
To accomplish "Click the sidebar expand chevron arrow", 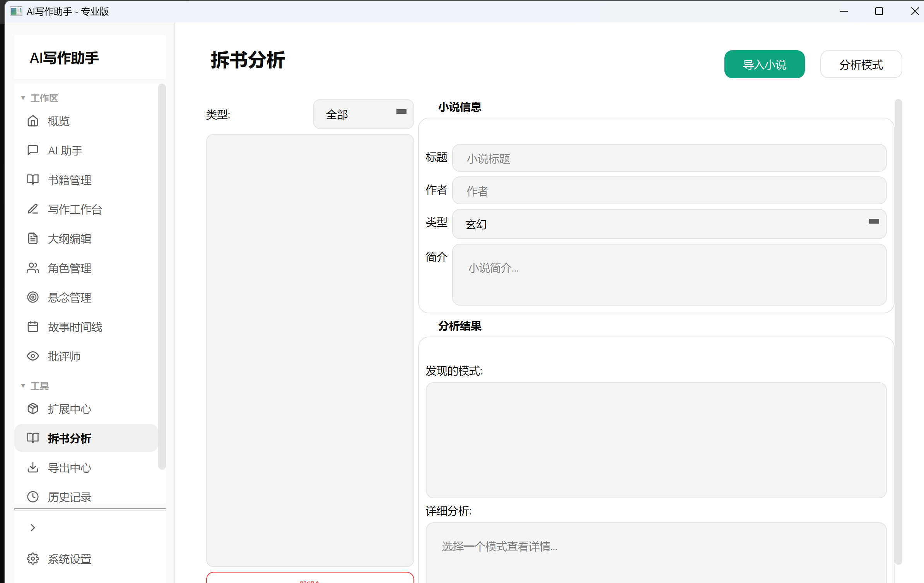I will (33, 528).
